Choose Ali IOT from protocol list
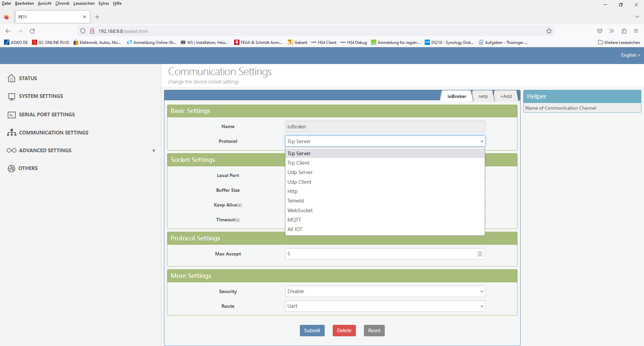The height and width of the screenshot is (346, 644). point(385,229)
